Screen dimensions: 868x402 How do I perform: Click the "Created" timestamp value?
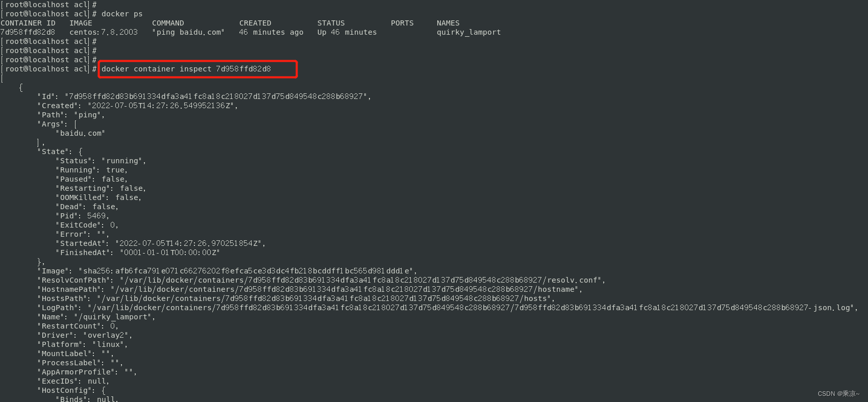(162, 106)
